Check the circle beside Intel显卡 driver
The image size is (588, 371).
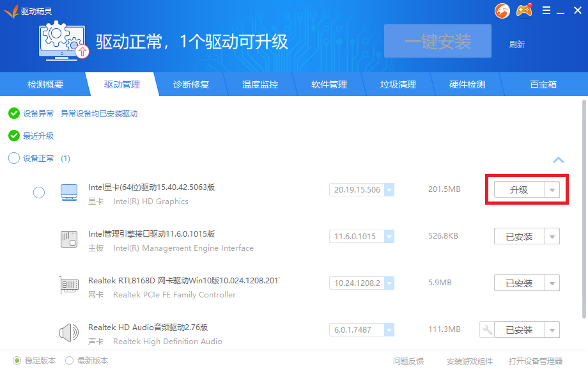38,192
